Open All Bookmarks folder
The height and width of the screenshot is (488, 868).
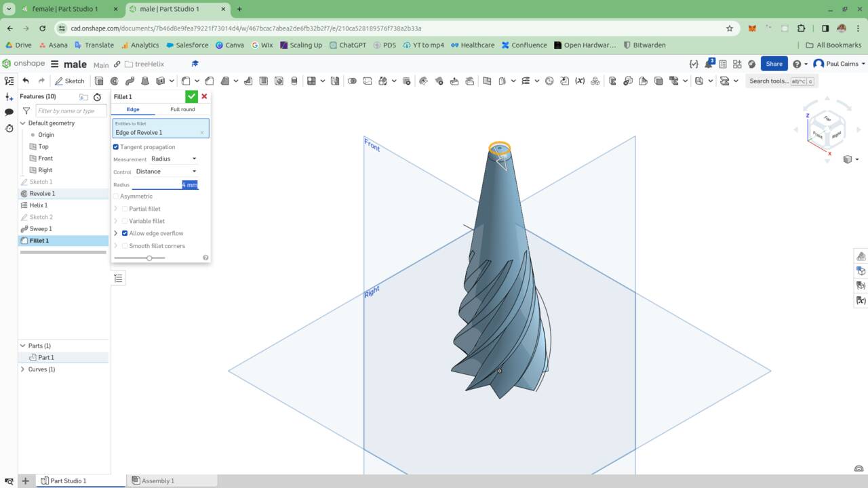click(x=833, y=45)
